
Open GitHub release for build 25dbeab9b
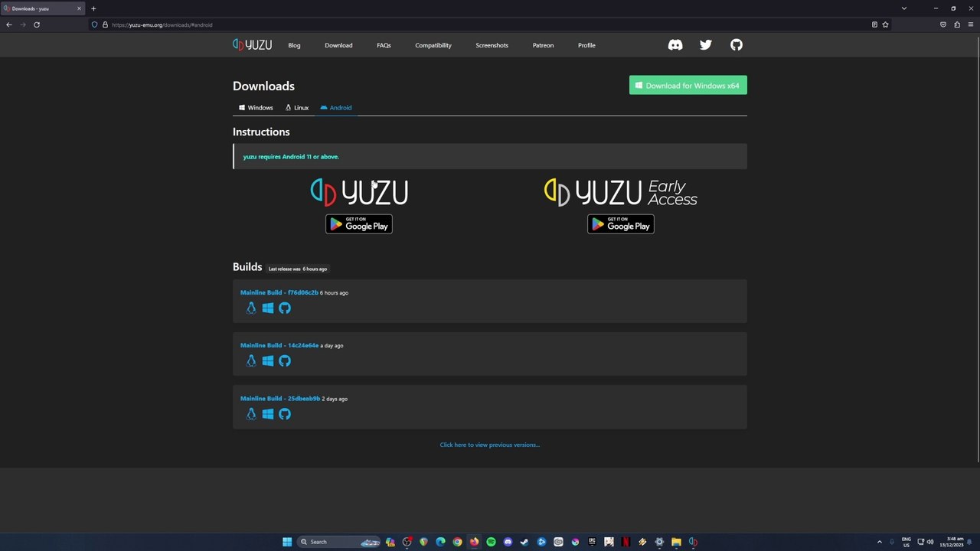(x=285, y=414)
